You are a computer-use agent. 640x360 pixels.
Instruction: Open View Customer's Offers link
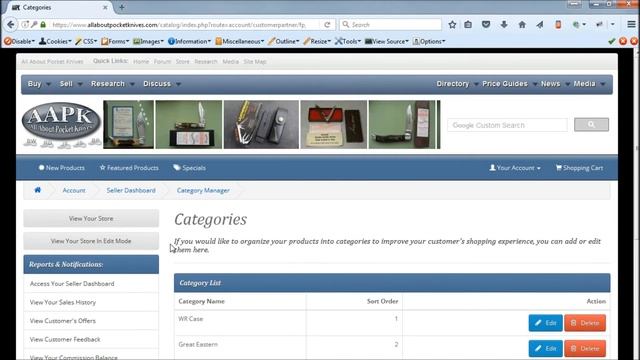click(x=62, y=321)
